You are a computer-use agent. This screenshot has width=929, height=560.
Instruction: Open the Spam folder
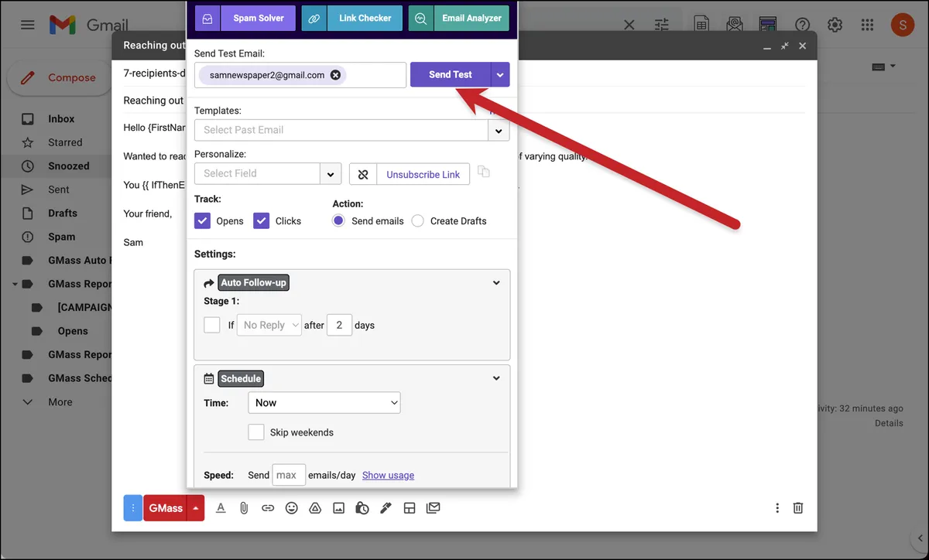(62, 237)
